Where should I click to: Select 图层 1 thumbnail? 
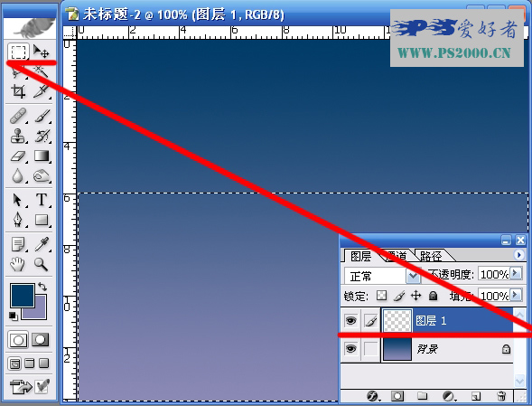pyautogui.click(x=397, y=320)
